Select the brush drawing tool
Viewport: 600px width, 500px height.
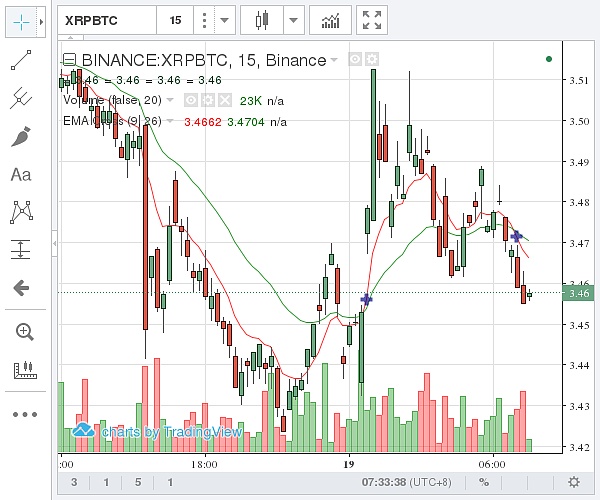click(x=21, y=137)
